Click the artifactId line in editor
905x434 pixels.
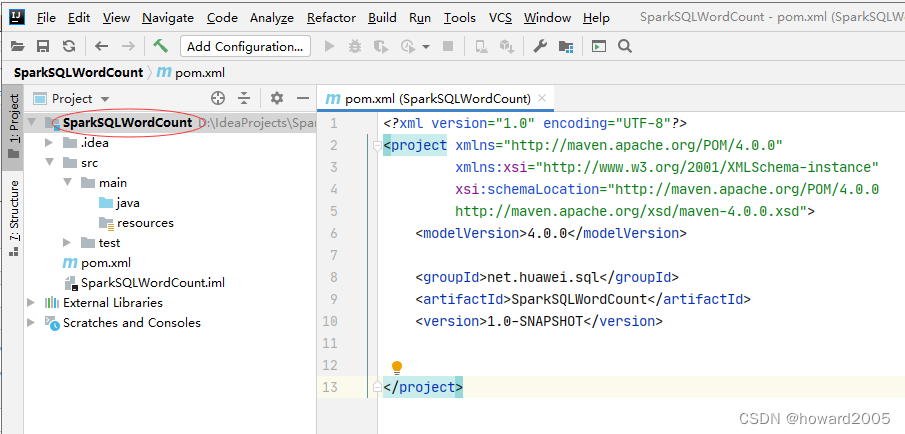(x=583, y=299)
